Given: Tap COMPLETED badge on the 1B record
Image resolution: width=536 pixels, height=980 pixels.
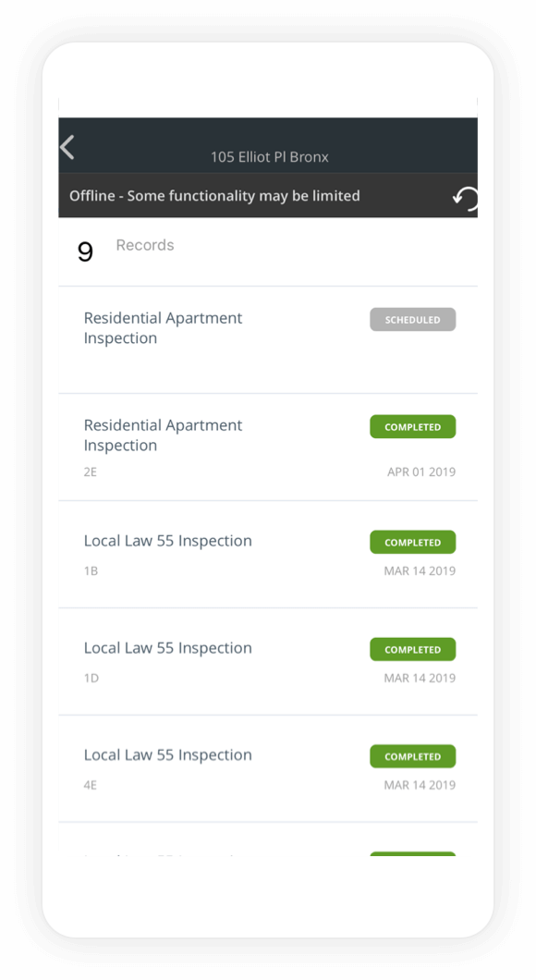Looking at the screenshot, I should coord(412,543).
